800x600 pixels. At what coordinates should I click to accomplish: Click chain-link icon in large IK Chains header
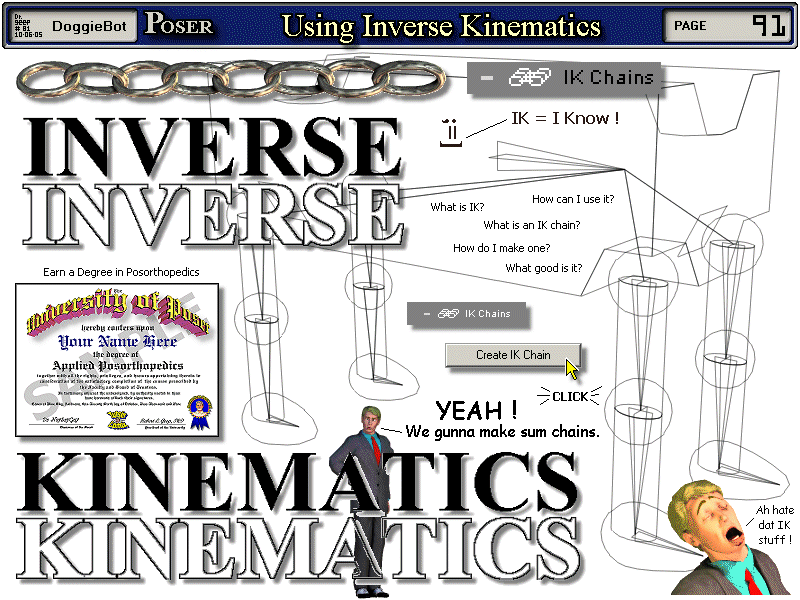click(x=530, y=78)
